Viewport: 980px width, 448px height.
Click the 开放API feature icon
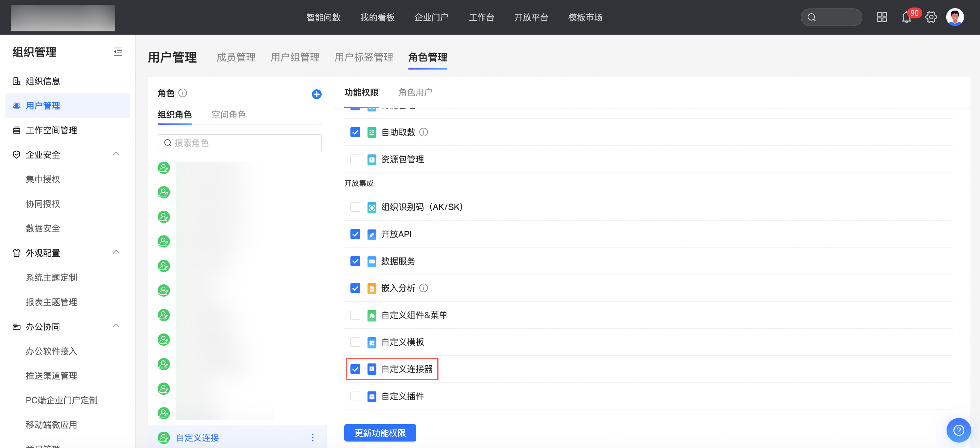372,235
